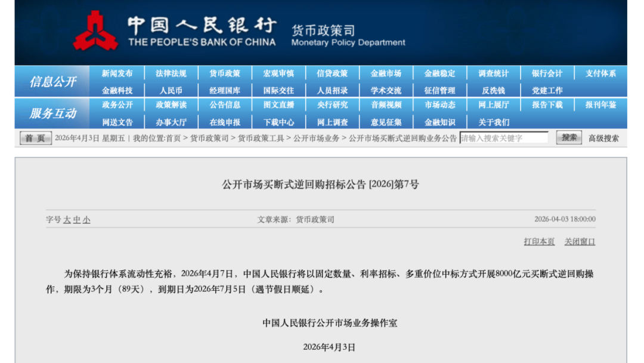
Task: Open 经理国库 section
Action: click(x=225, y=90)
